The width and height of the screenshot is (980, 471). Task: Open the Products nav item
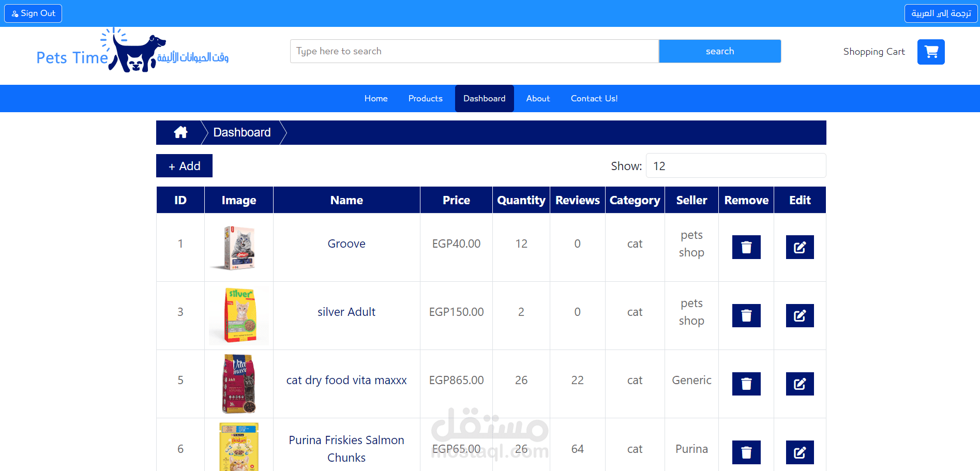coord(426,98)
